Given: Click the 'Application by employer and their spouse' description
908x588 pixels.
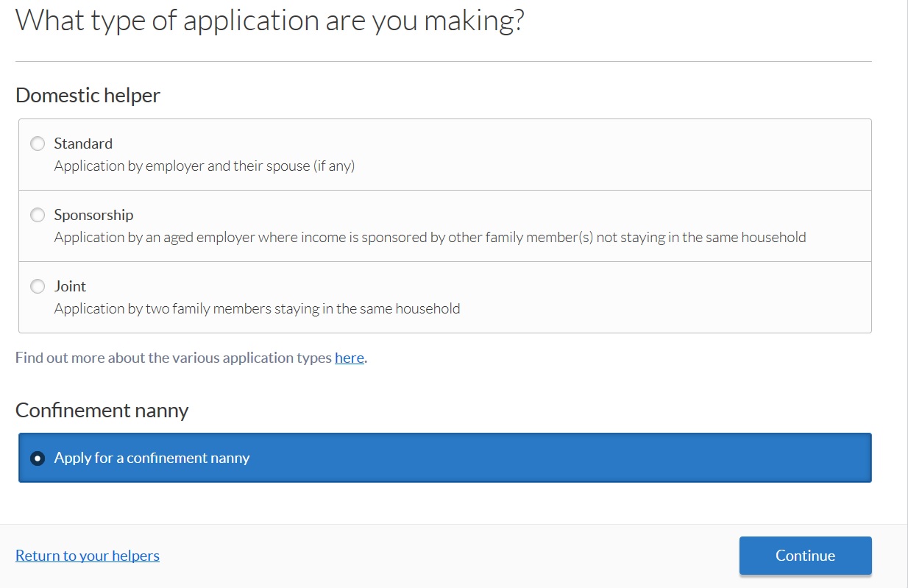Looking at the screenshot, I should click(204, 166).
